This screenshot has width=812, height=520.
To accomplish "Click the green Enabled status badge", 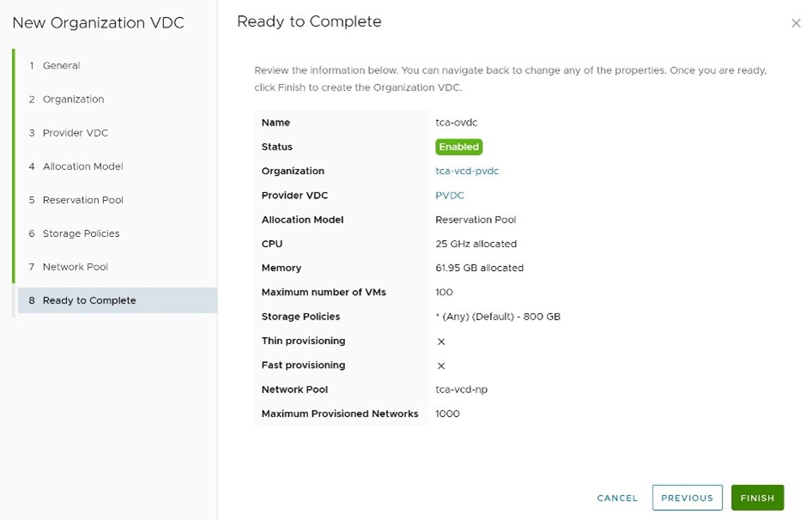I will (x=459, y=147).
